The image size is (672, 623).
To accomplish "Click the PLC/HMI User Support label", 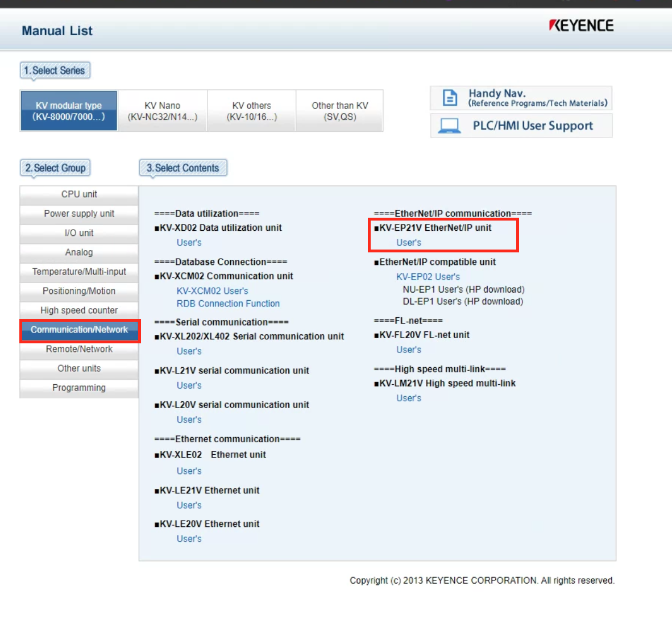I will (533, 126).
